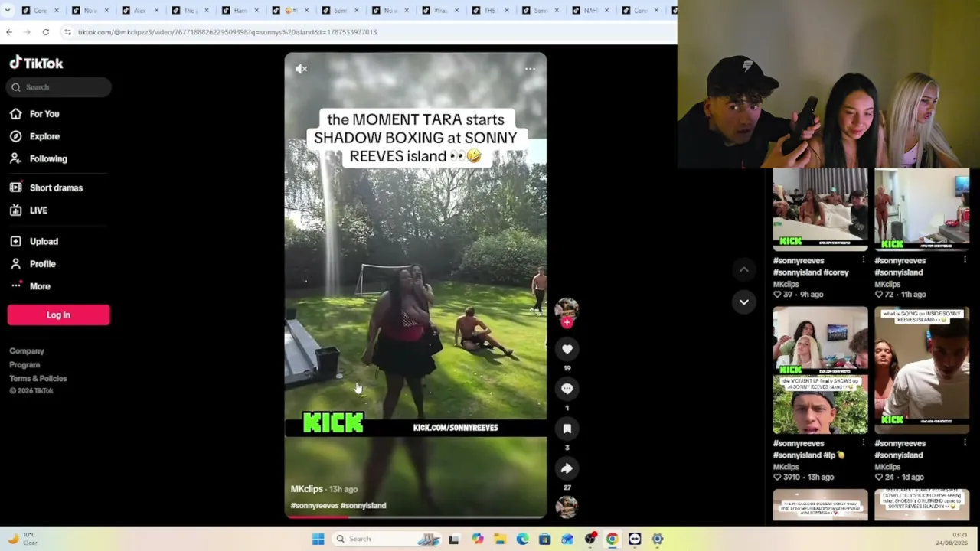Click the TikTok search field
980x551 pixels.
tap(60, 87)
